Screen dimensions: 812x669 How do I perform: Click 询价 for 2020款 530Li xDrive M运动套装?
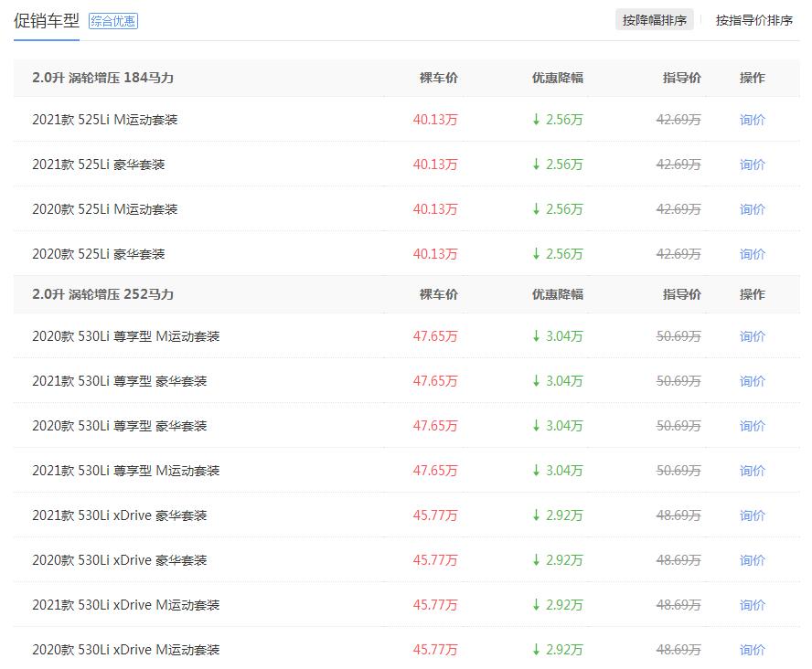click(752, 649)
